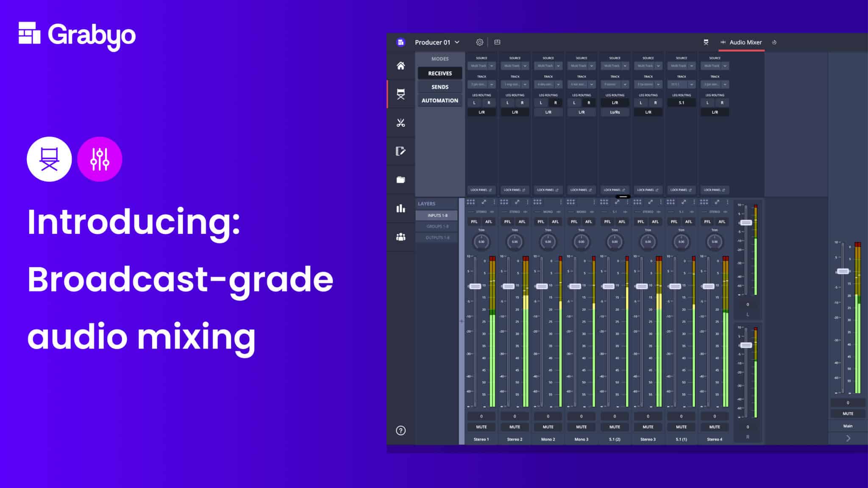Switch to the Audio Mixer tab
868x488 pixels.
click(x=745, y=42)
